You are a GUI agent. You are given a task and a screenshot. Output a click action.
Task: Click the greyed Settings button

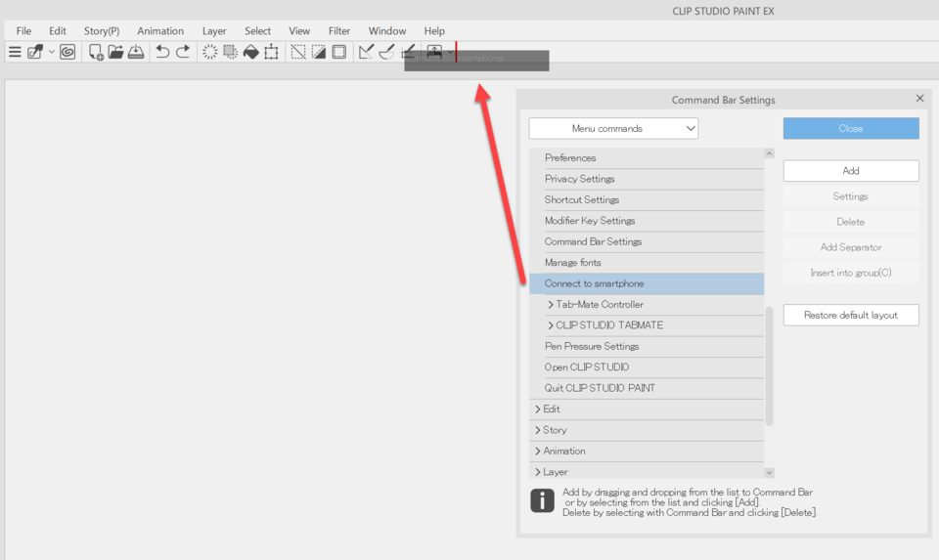pyautogui.click(x=851, y=196)
